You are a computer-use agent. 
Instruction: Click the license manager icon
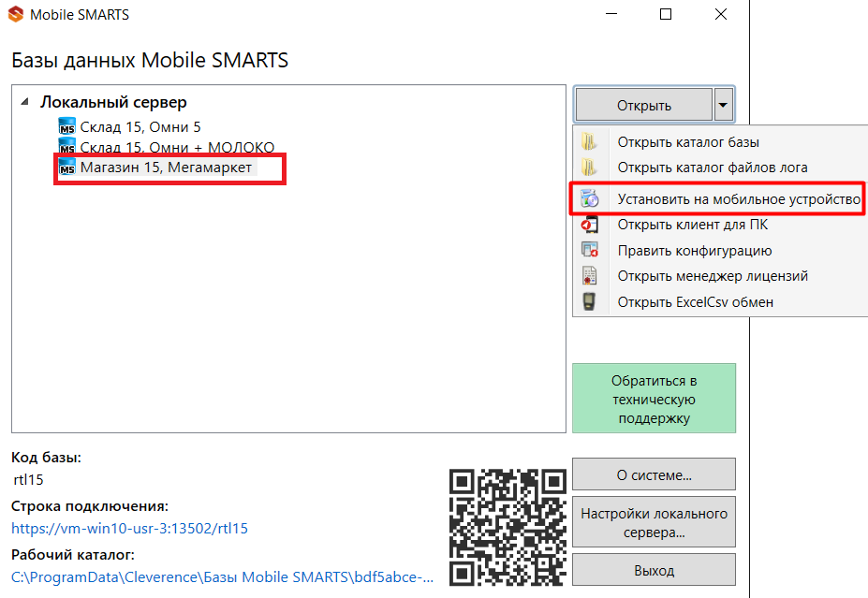click(x=589, y=275)
